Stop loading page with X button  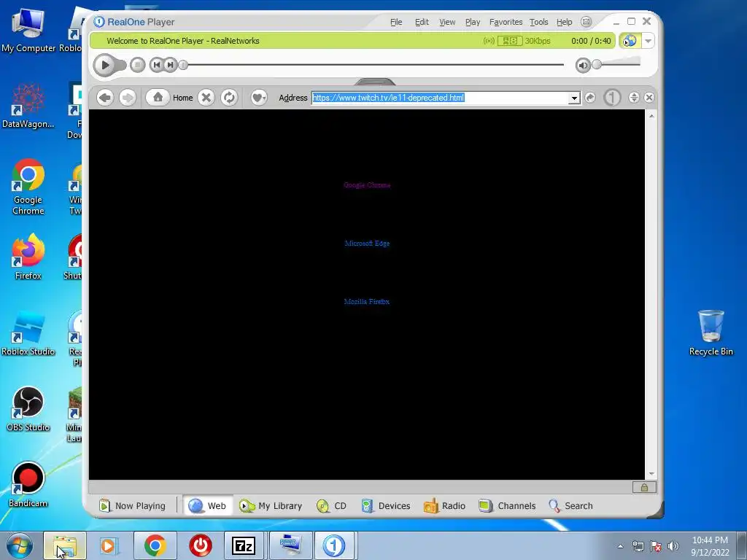click(x=206, y=98)
